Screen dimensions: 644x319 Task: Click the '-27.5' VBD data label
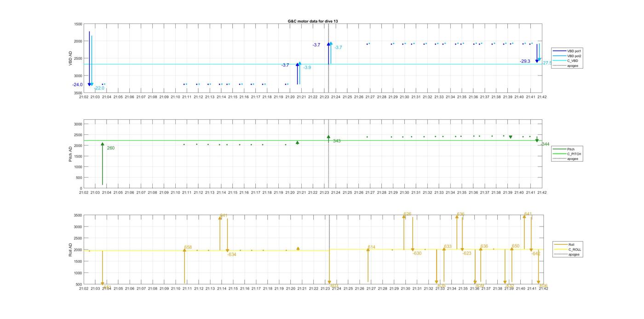click(x=546, y=63)
